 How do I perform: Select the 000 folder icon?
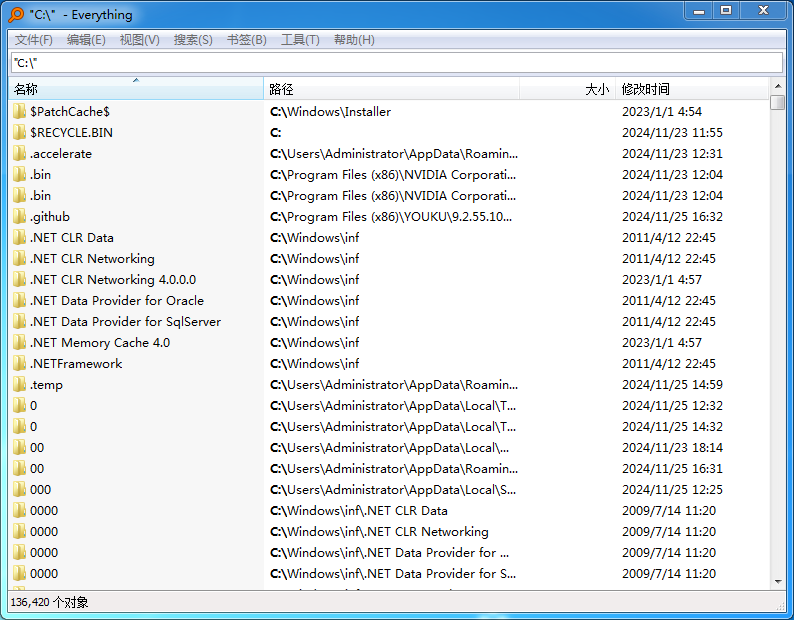pos(19,490)
